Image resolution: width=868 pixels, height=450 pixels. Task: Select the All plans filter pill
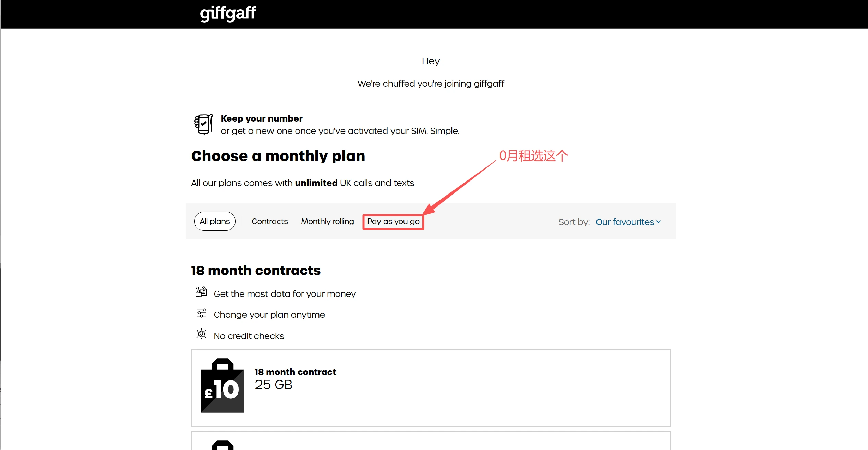point(215,221)
